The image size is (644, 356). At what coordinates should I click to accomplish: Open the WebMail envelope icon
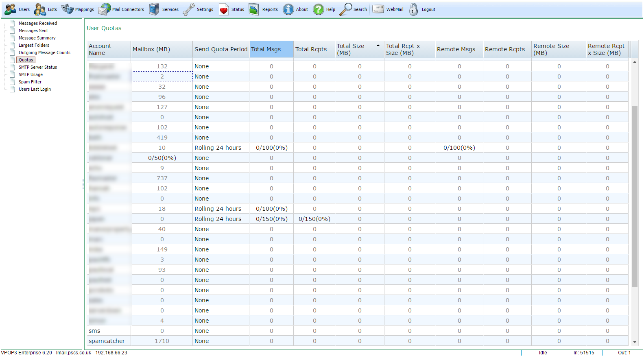[378, 9]
